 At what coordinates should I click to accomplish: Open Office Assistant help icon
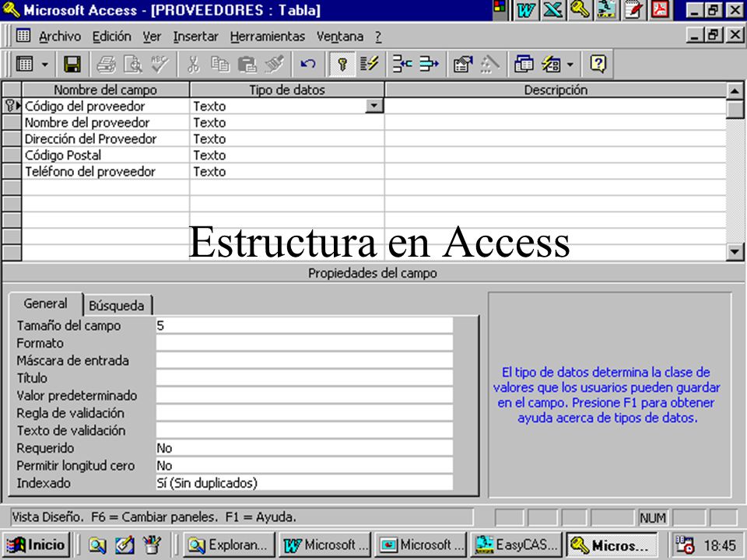point(598,65)
